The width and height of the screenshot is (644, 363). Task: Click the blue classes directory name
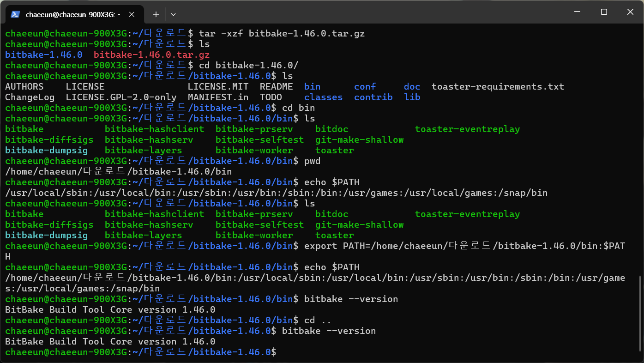pos(324,97)
